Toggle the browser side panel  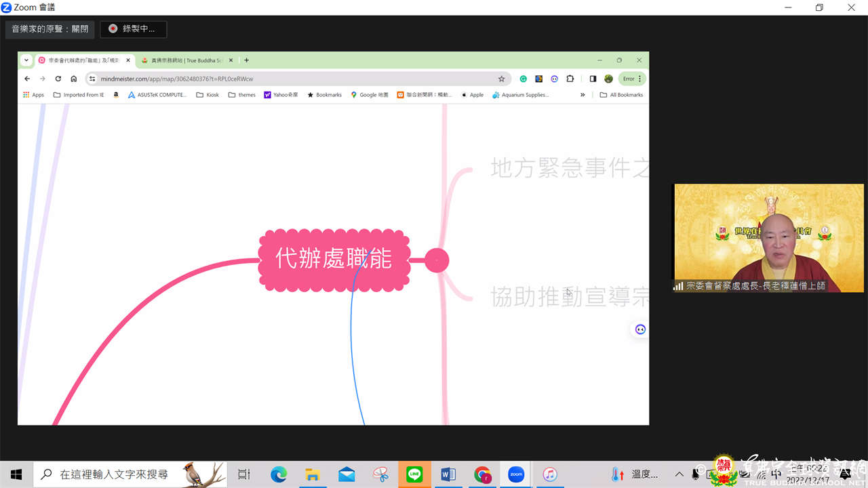click(x=593, y=79)
